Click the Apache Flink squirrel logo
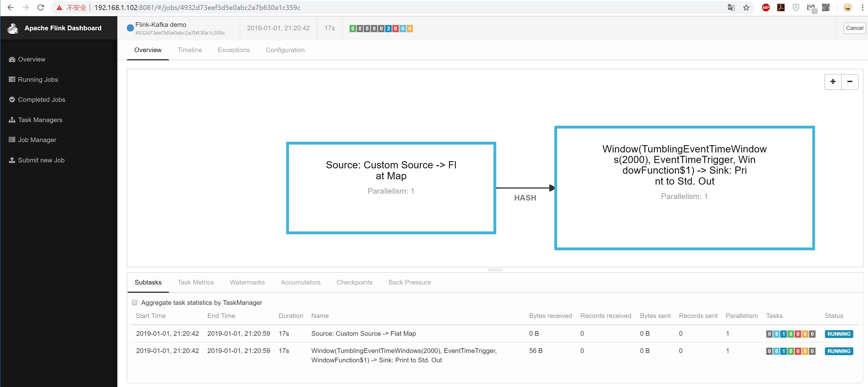 click(13, 29)
